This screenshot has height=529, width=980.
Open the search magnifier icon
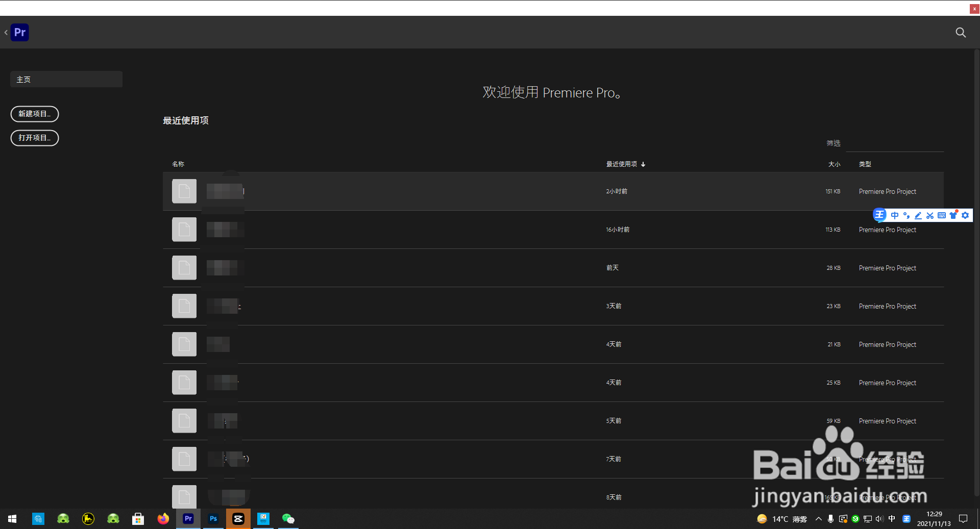[x=961, y=33]
